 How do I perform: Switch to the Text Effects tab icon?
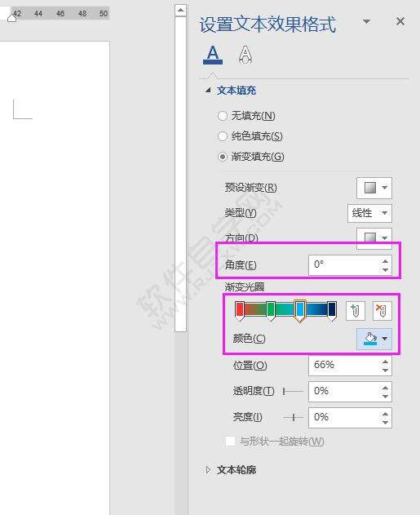tap(245, 55)
